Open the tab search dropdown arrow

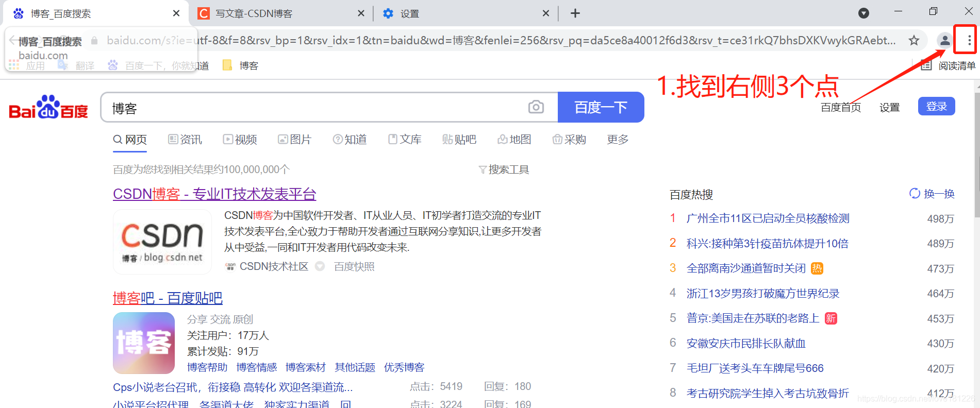863,13
